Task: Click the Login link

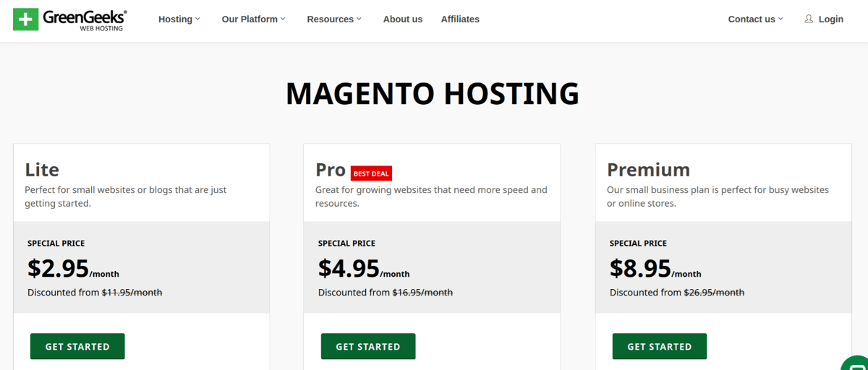Action: [x=831, y=20]
